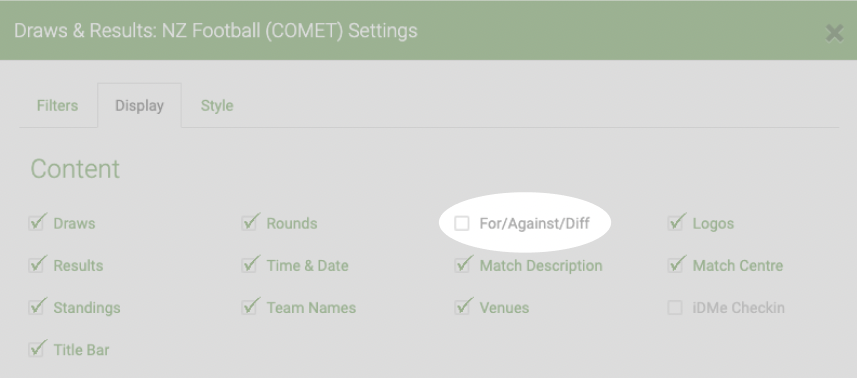Viewport: 857px width, 378px height.
Task: Enable the For/Against/Diff checkbox
Action: tap(462, 223)
